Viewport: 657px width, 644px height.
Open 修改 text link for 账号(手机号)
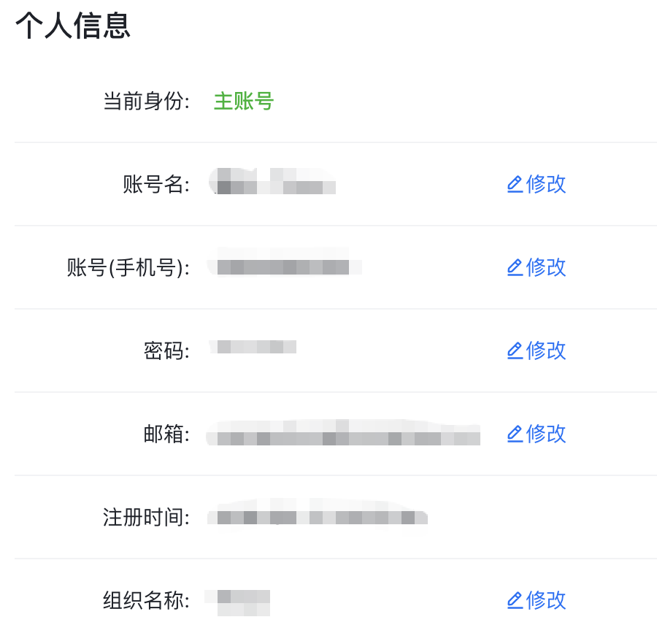click(x=546, y=267)
